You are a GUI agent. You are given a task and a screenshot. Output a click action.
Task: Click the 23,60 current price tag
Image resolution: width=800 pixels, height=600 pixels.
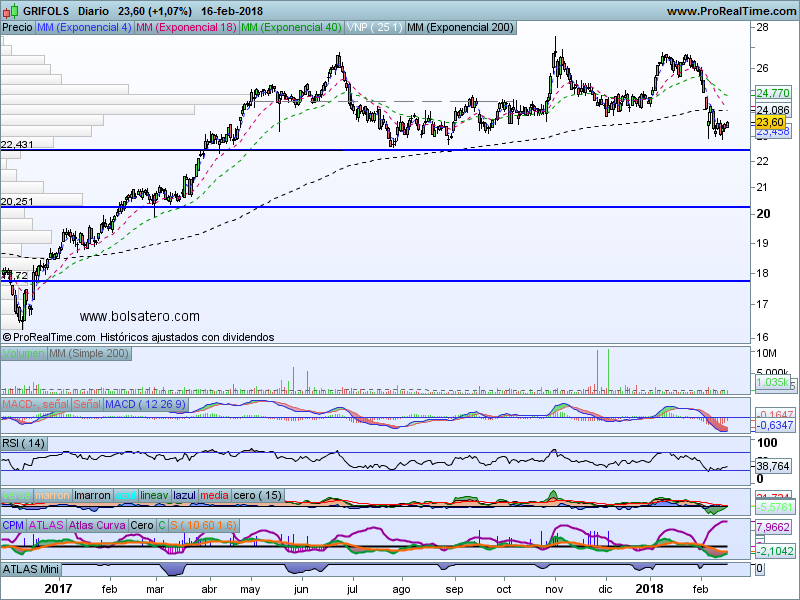tap(768, 121)
